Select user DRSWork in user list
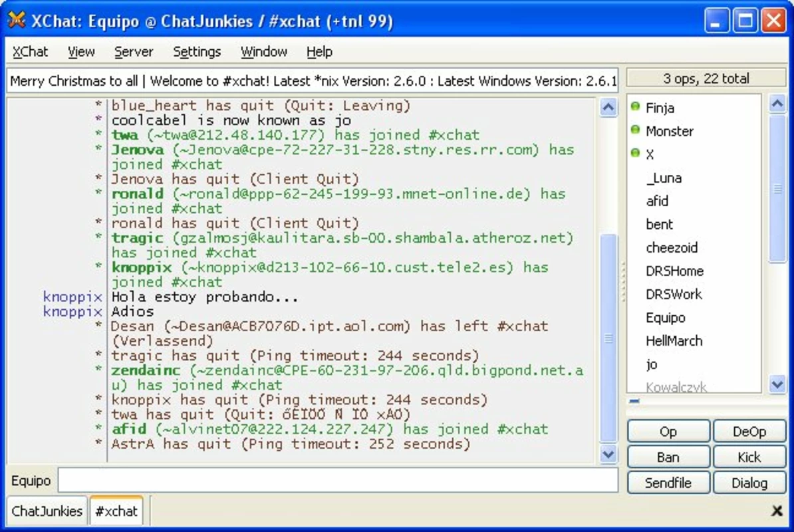The height and width of the screenshot is (532, 794). [x=694, y=294]
